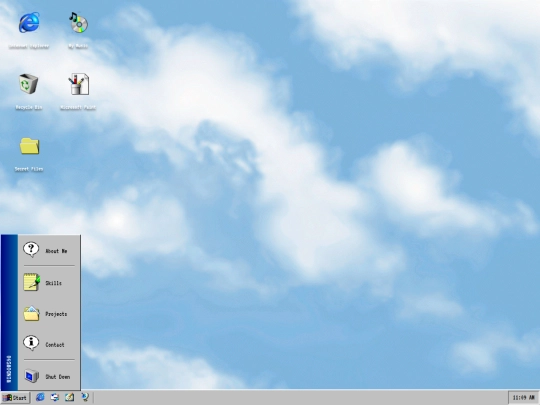Image resolution: width=540 pixels, height=405 pixels.
Task: Click the pencil notepad quick launch icon
Action: coord(70,397)
